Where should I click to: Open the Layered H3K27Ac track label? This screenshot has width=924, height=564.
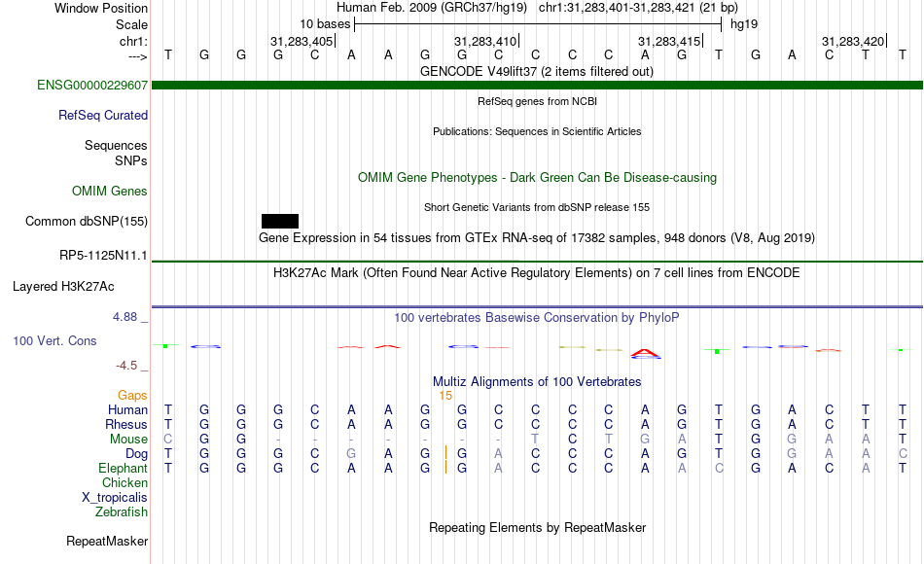(x=63, y=287)
